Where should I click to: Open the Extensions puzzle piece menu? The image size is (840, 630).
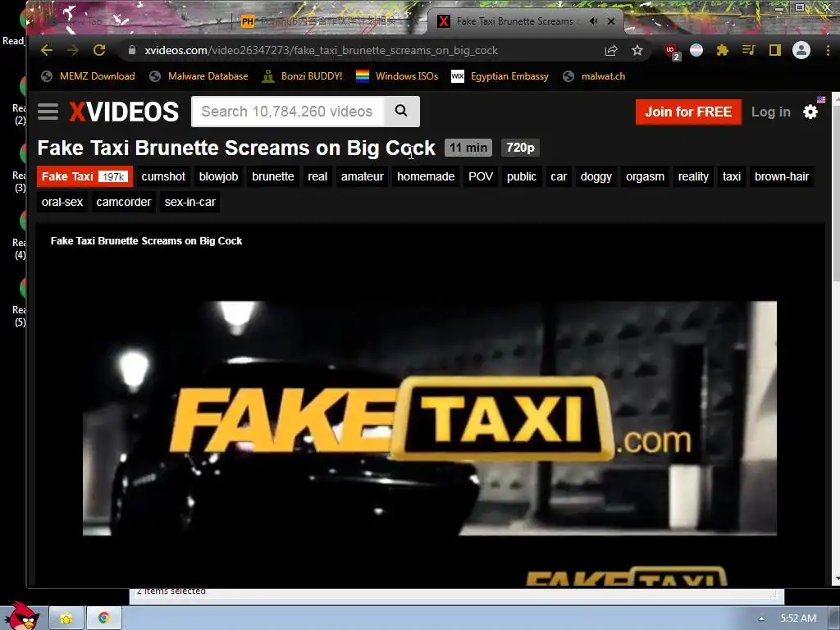[722, 50]
